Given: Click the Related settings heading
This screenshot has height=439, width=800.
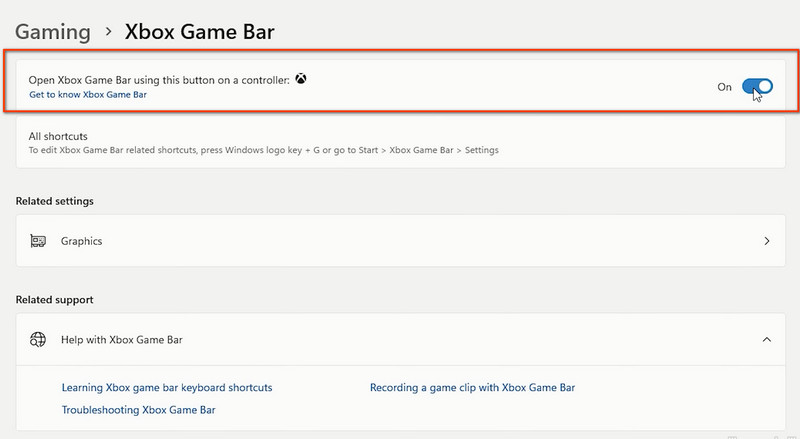Looking at the screenshot, I should point(55,201).
